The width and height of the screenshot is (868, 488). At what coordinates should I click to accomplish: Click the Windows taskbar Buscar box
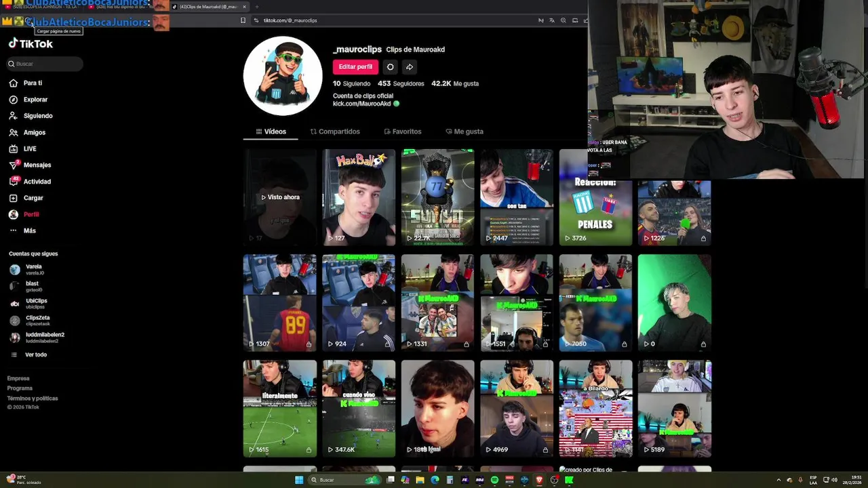coord(344,480)
